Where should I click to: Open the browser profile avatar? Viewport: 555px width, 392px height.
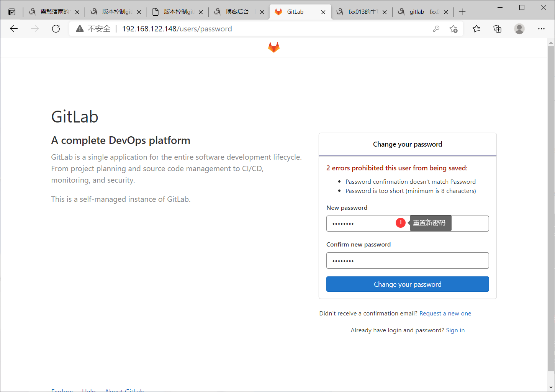click(519, 29)
